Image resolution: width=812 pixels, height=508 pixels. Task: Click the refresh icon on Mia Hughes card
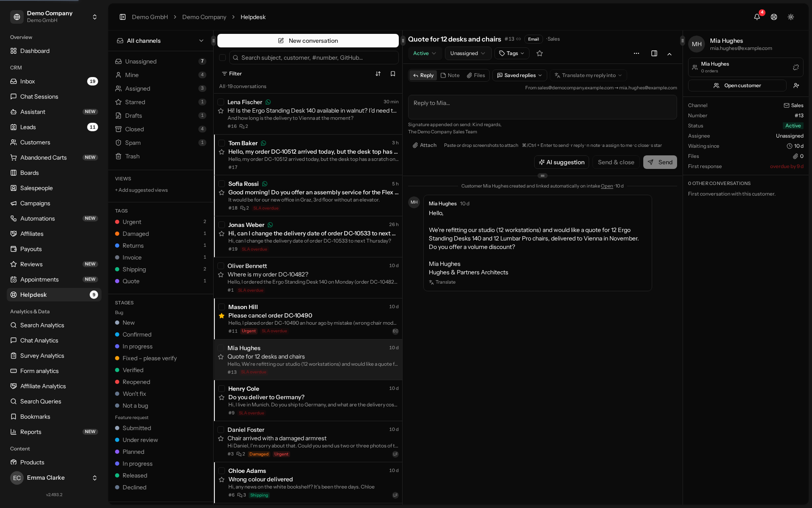(796, 67)
